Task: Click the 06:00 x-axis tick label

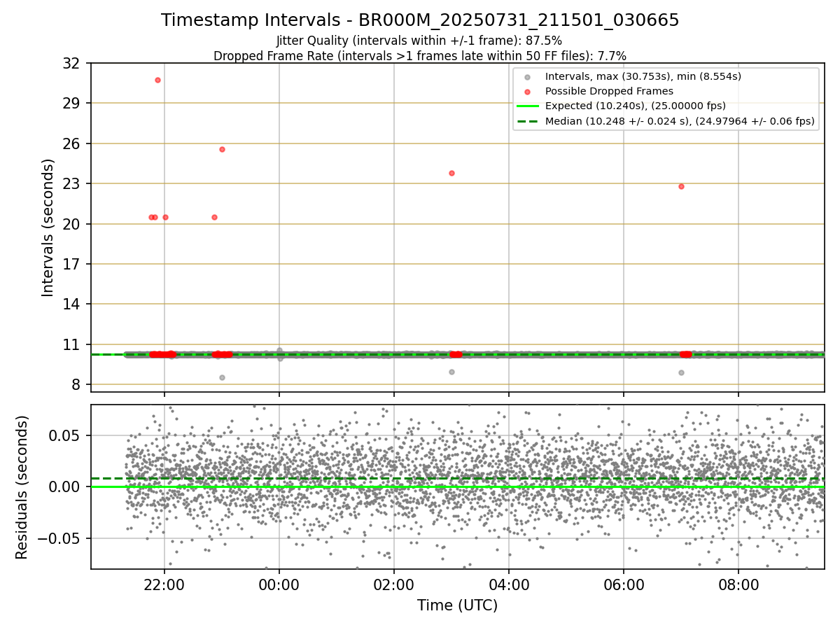Action: coord(624,584)
